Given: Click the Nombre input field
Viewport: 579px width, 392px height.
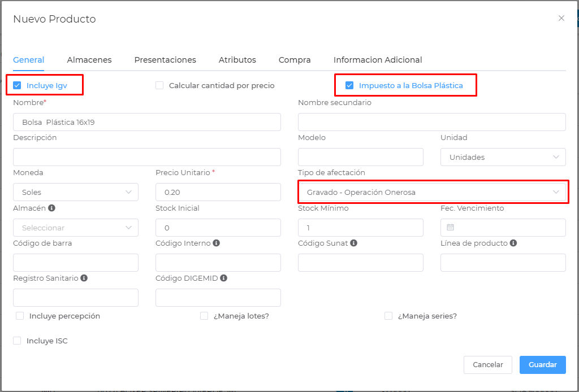Looking at the screenshot, I should pos(147,122).
